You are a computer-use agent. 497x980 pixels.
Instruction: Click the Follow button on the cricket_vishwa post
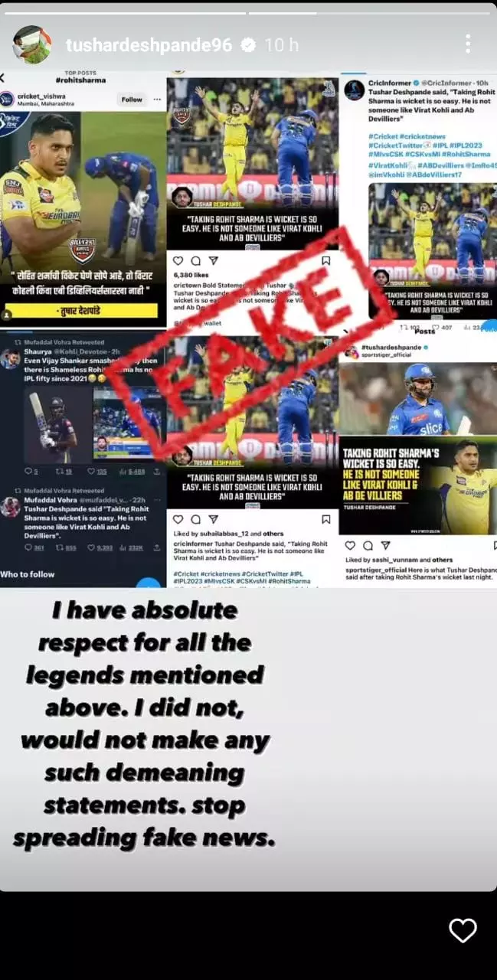[132, 100]
